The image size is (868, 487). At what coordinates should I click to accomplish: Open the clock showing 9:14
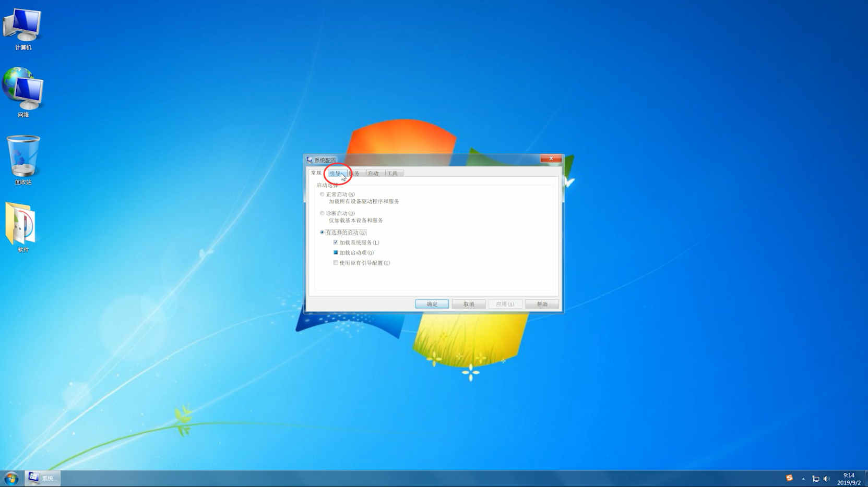point(849,479)
